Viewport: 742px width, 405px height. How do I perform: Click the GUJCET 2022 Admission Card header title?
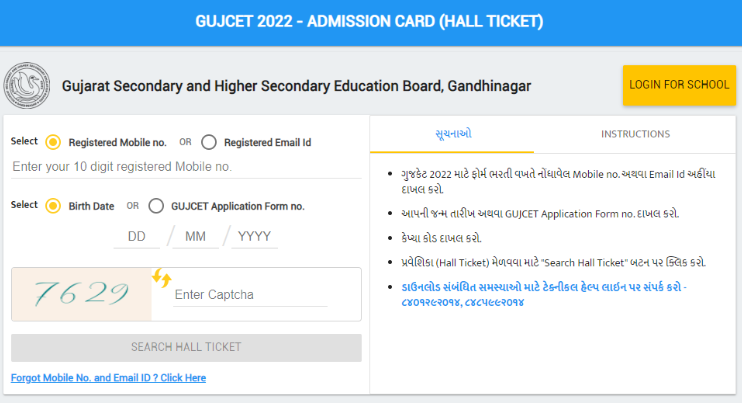tap(369, 21)
